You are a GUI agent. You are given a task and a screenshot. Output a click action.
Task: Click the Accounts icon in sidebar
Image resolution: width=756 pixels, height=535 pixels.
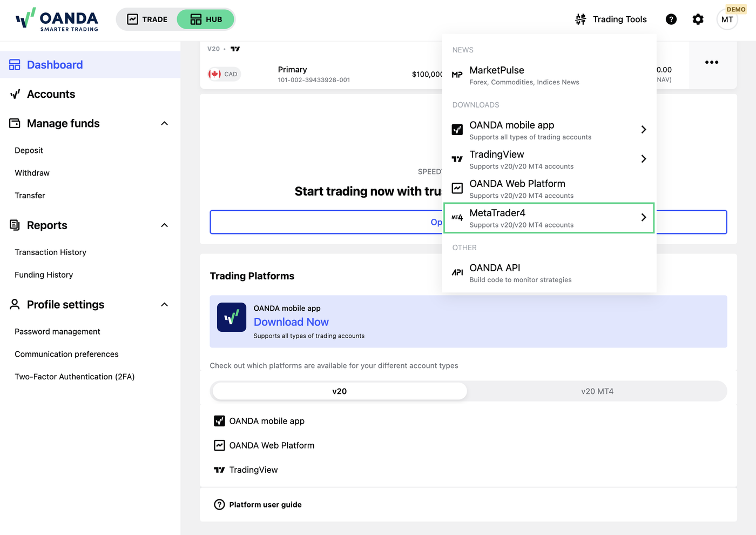tap(15, 94)
